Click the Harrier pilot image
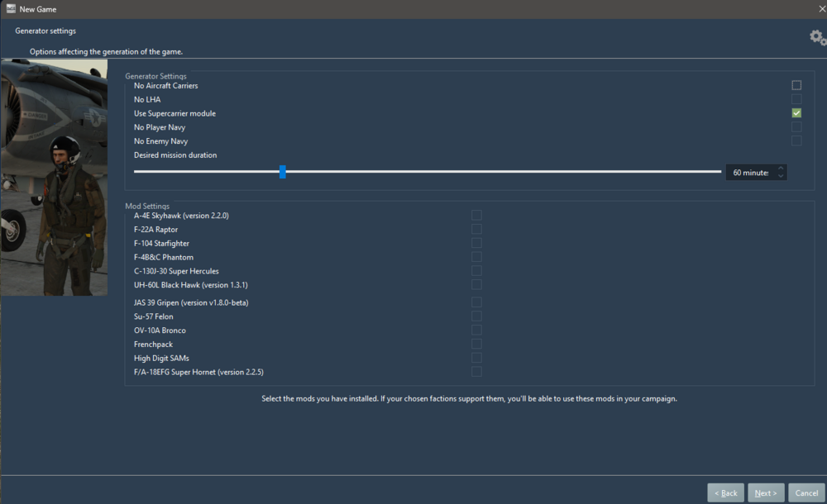The image size is (827, 504). click(x=54, y=177)
